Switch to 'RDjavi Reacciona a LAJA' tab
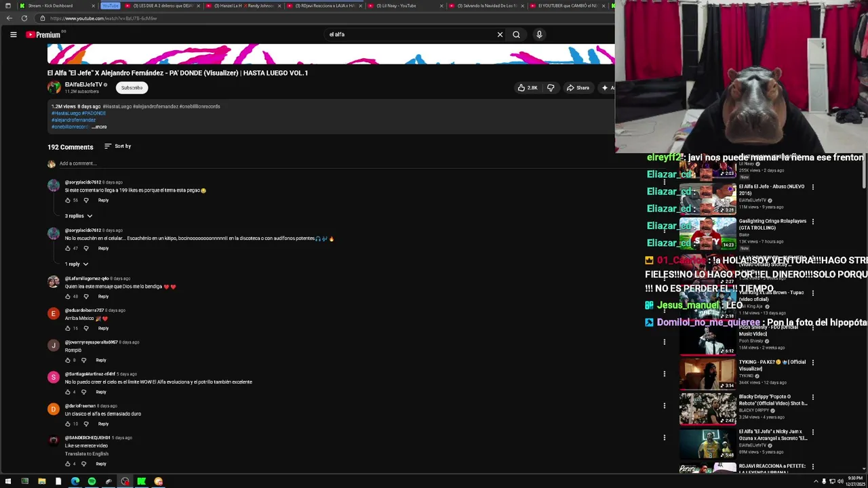This screenshot has width=868, height=488. tap(325, 5)
